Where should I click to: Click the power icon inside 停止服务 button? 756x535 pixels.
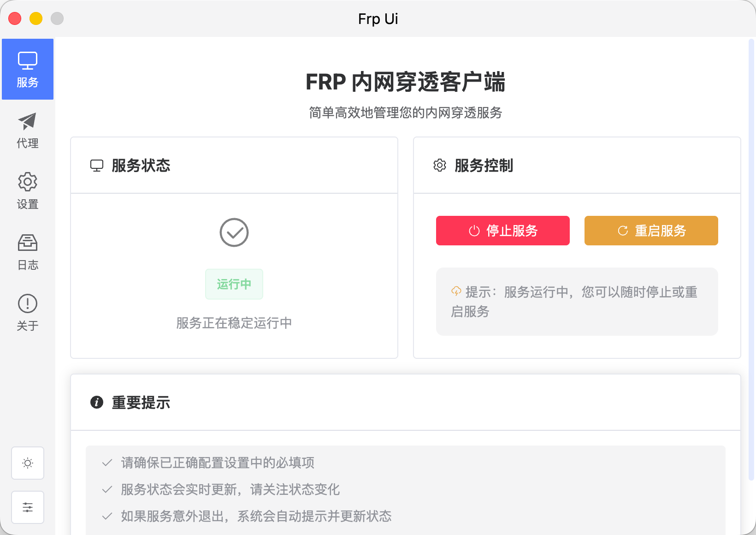[473, 231]
